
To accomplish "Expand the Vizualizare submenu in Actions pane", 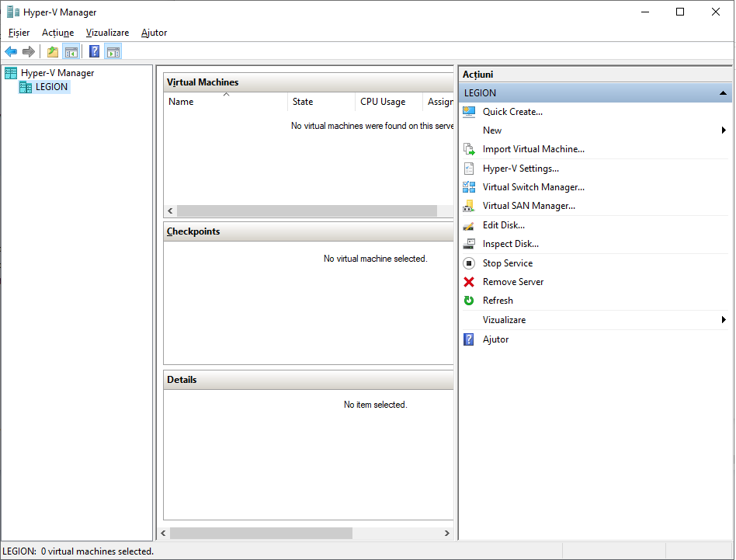I will pos(724,320).
